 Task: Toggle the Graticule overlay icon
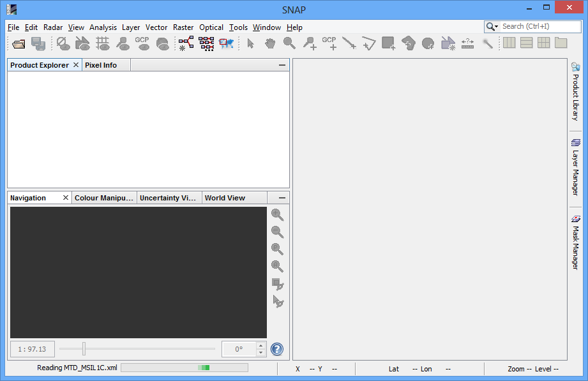(x=102, y=43)
